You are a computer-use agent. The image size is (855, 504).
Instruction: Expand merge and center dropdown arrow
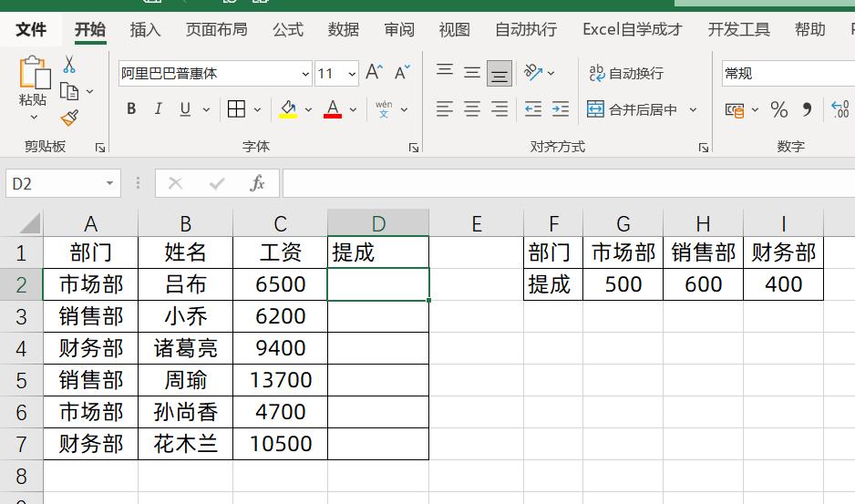click(693, 109)
